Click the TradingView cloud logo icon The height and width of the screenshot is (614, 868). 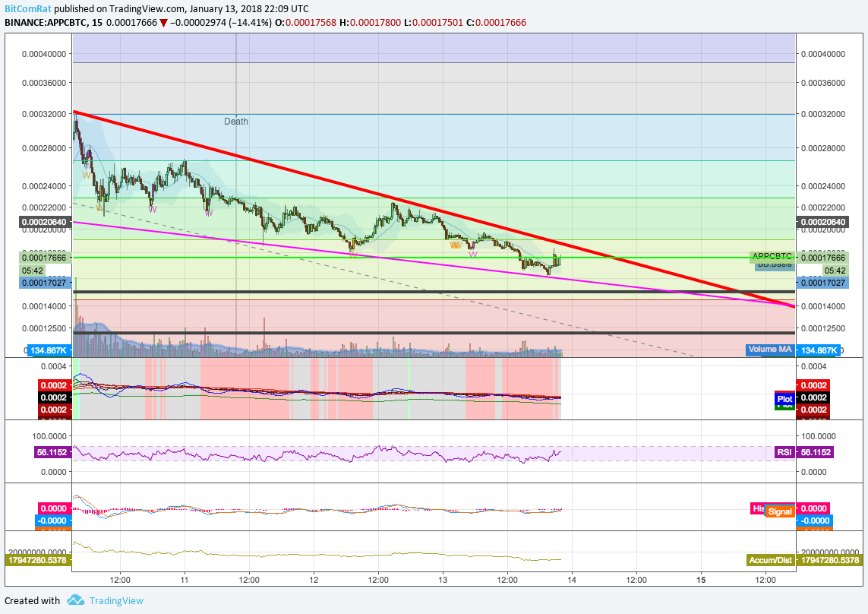pyautogui.click(x=75, y=600)
